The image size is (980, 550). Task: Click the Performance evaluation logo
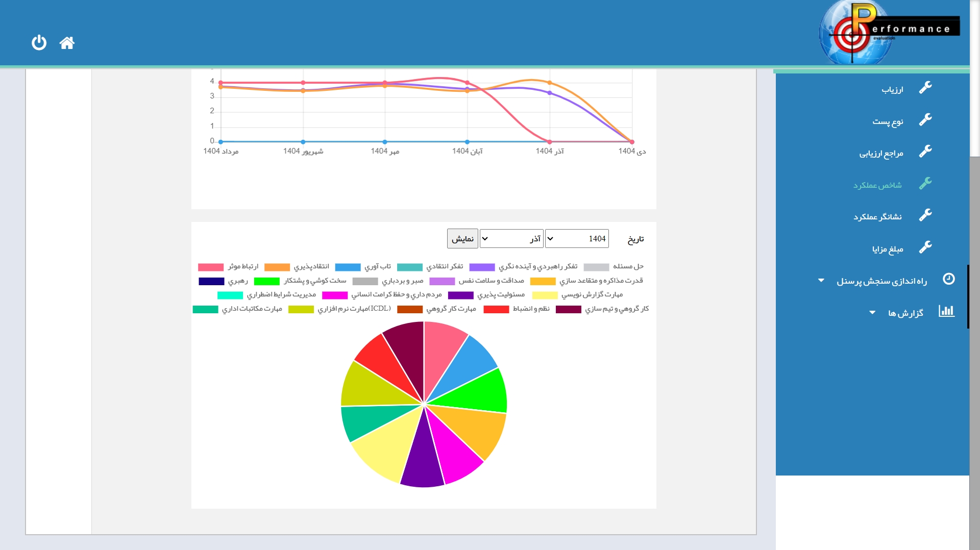888,32
